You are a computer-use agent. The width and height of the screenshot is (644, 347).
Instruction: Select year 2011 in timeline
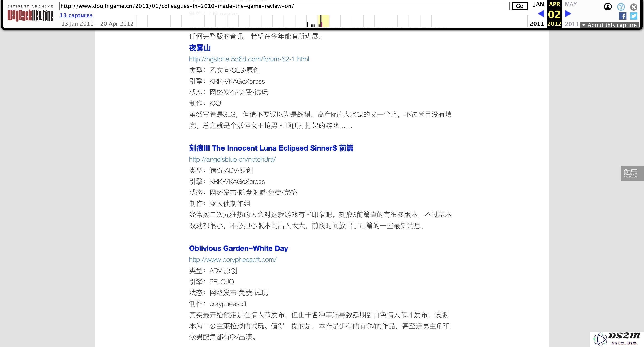pyautogui.click(x=537, y=24)
